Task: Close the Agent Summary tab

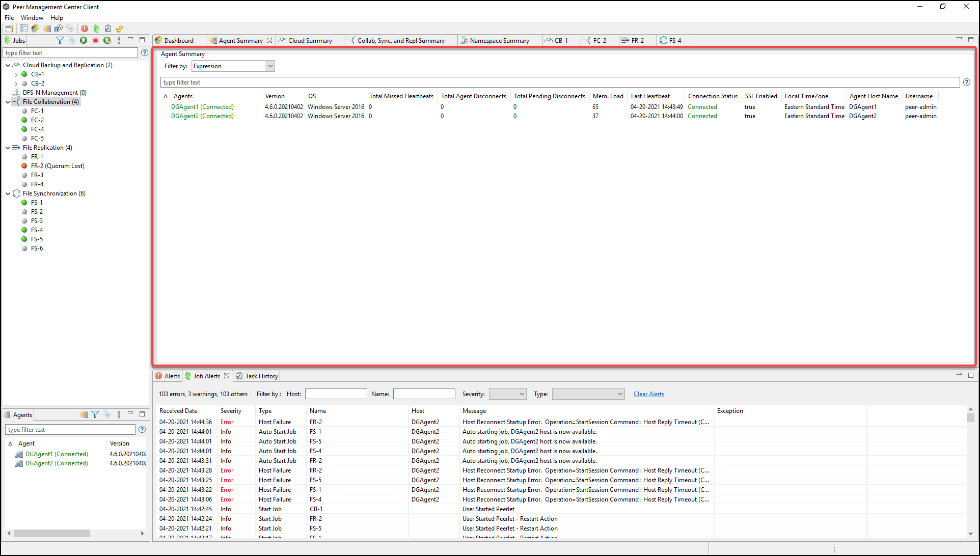Action: pyautogui.click(x=269, y=40)
